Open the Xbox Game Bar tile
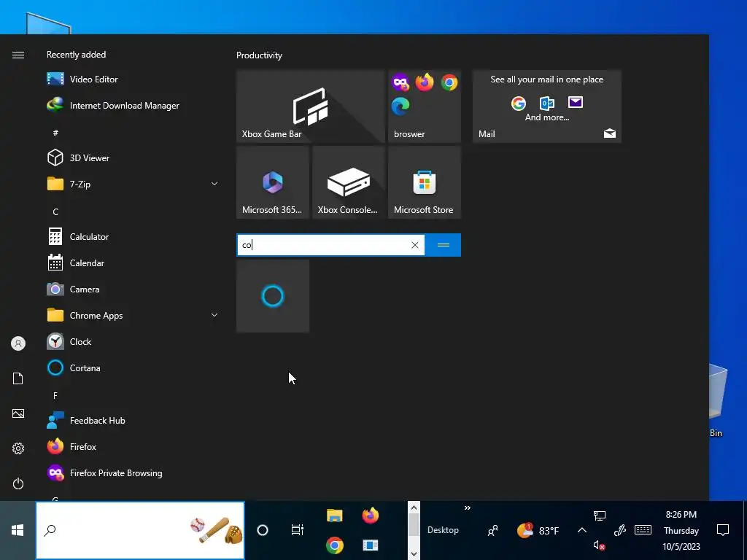 point(311,106)
